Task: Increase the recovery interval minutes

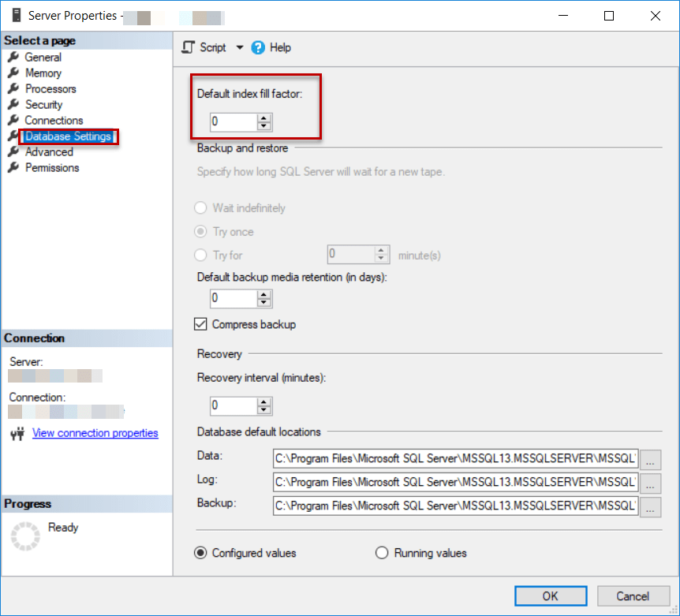Action: (x=263, y=401)
